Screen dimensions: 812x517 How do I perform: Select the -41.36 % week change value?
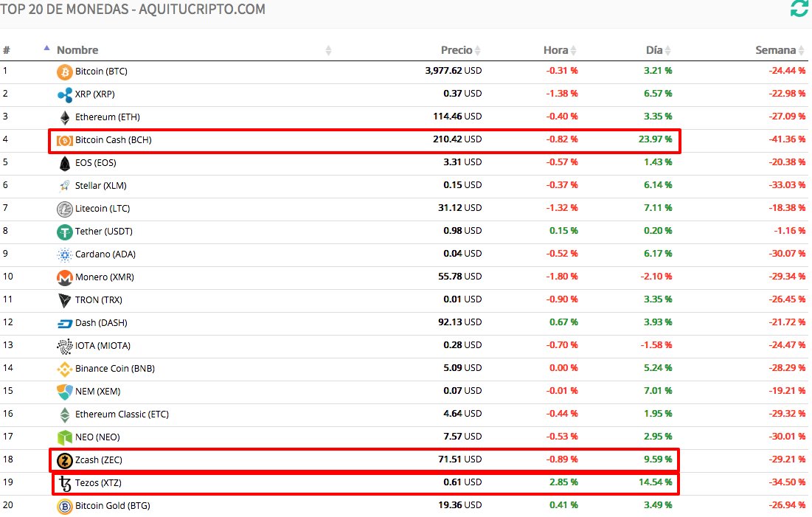pyautogui.click(x=787, y=139)
